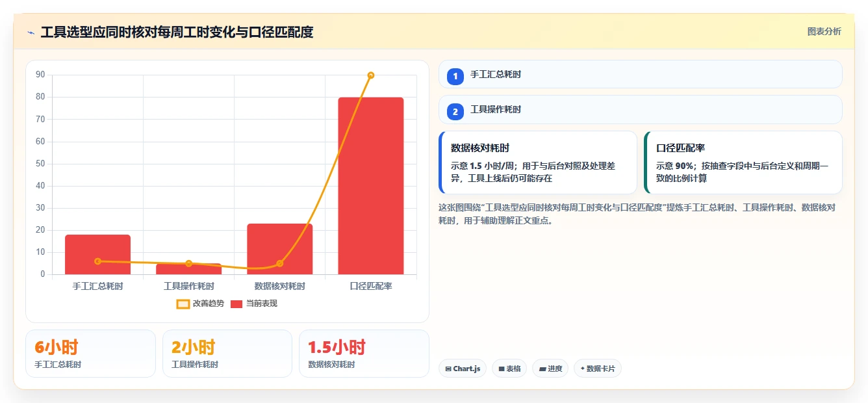Screen dimensions: 868x403
Task: Click the 进度 tag chip
Action: [x=550, y=369]
